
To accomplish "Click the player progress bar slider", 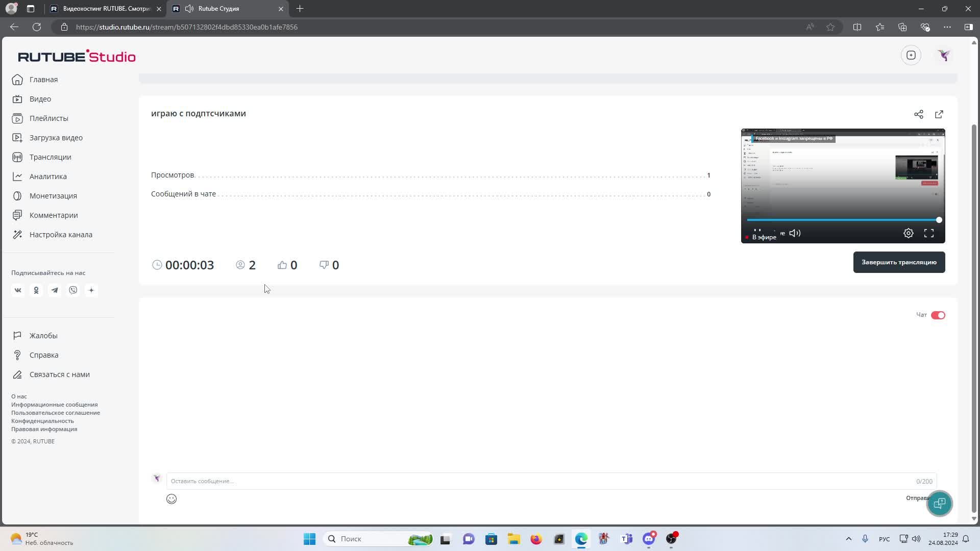I will 842,220.
